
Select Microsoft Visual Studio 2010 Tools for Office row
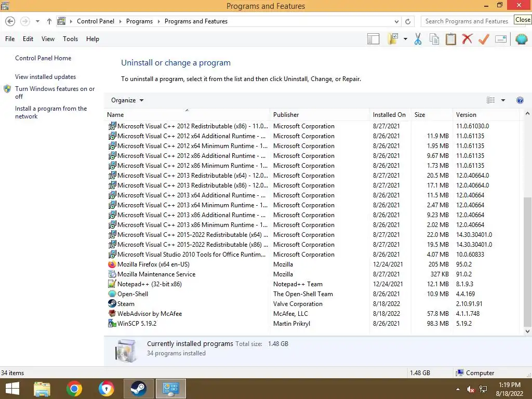(x=313, y=255)
